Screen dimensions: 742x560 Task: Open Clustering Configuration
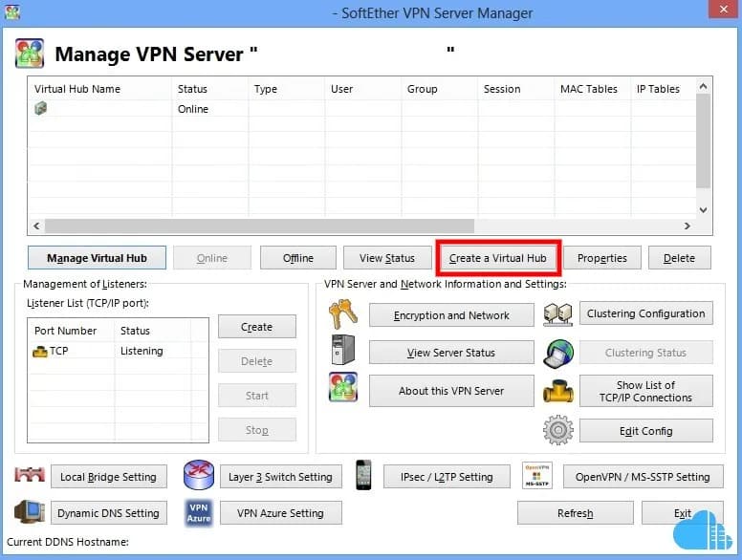click(646, 313)
